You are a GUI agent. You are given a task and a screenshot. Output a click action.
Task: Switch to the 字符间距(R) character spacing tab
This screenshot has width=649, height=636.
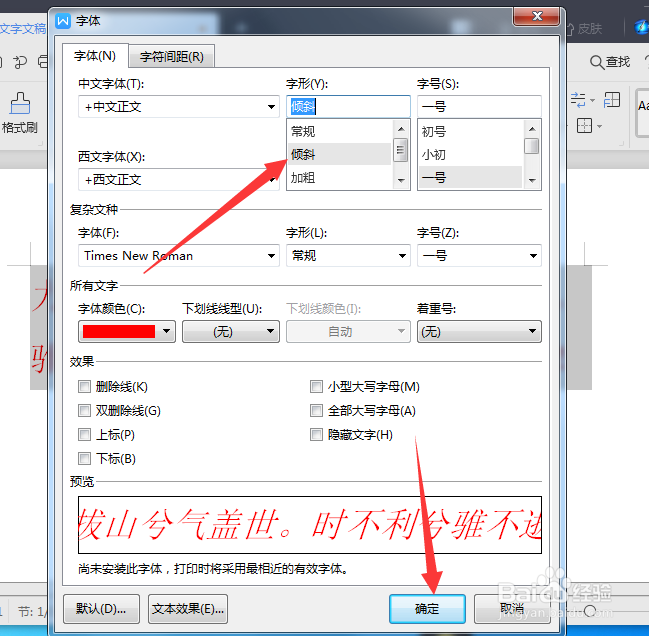pyautogui.click(x=172, y=57)
